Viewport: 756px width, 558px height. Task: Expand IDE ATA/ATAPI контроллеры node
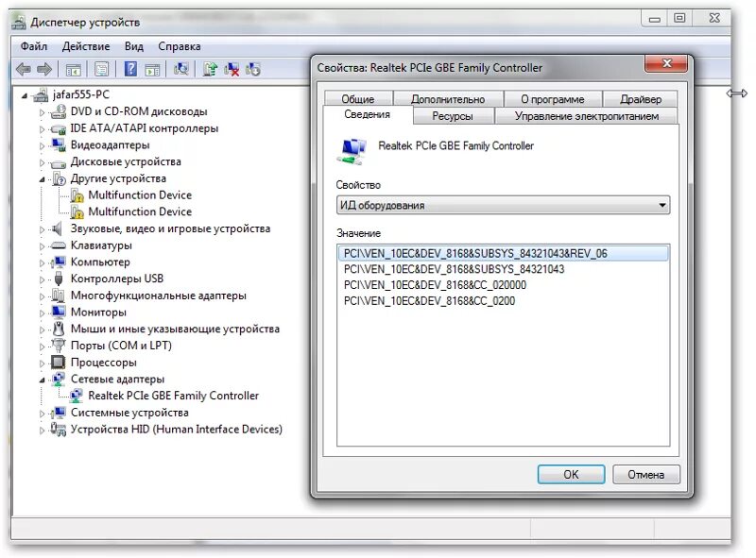point(42,129)
